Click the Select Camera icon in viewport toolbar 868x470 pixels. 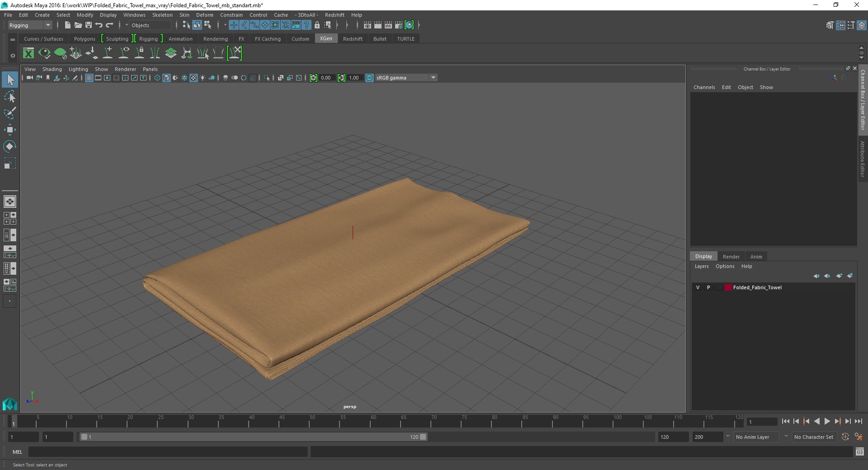click(x=30, y=78)
